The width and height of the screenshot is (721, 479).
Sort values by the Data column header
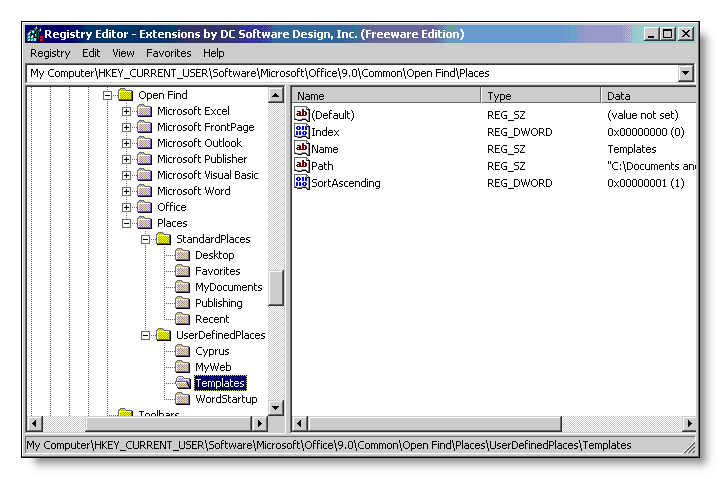click(649, 96)
